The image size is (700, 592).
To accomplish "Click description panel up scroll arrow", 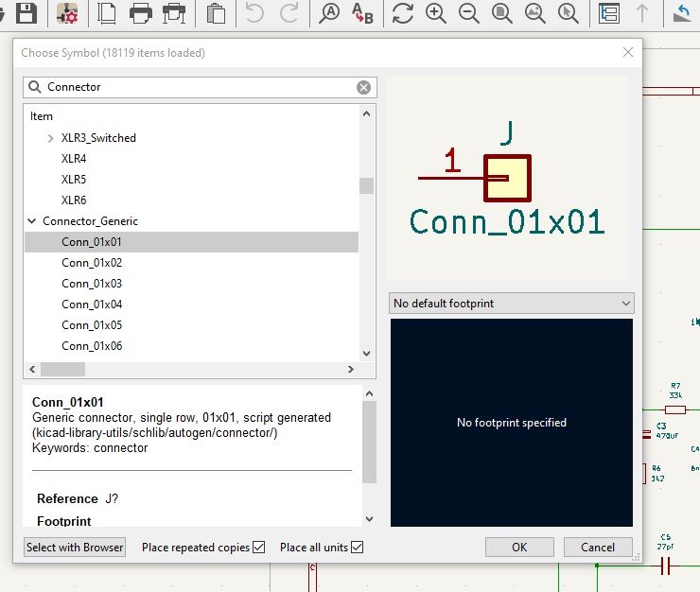I will 369,393.
